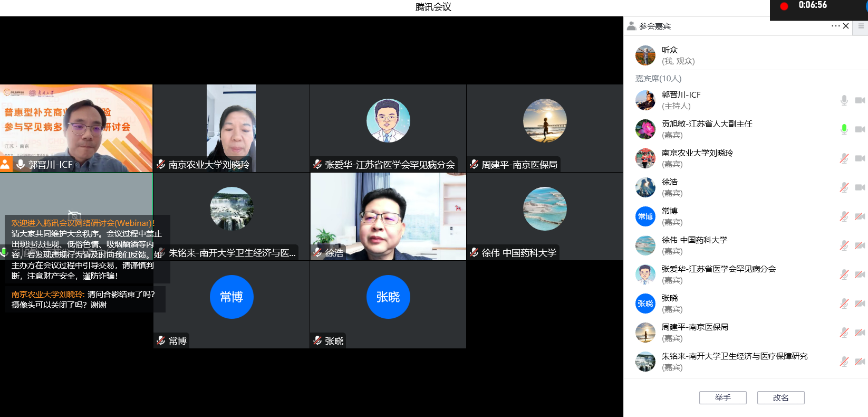Click muted mic icon for 张爱华 in guest list
This screenshot has height=417, width=868.
click(x=844, y=274)
